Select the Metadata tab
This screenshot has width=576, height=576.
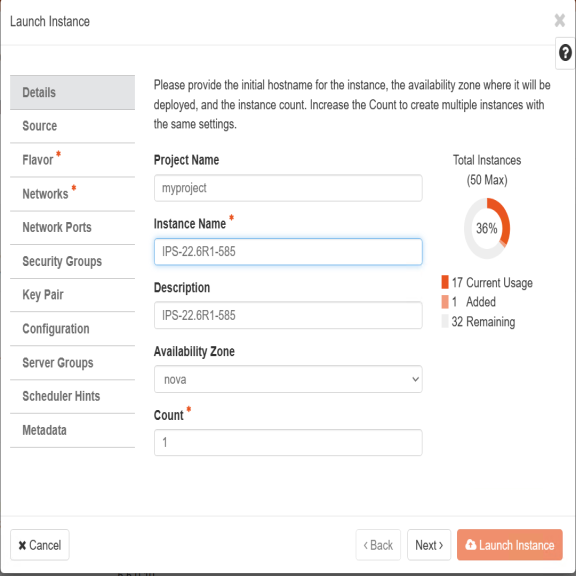pyautogui.click(x=72, y=430)
